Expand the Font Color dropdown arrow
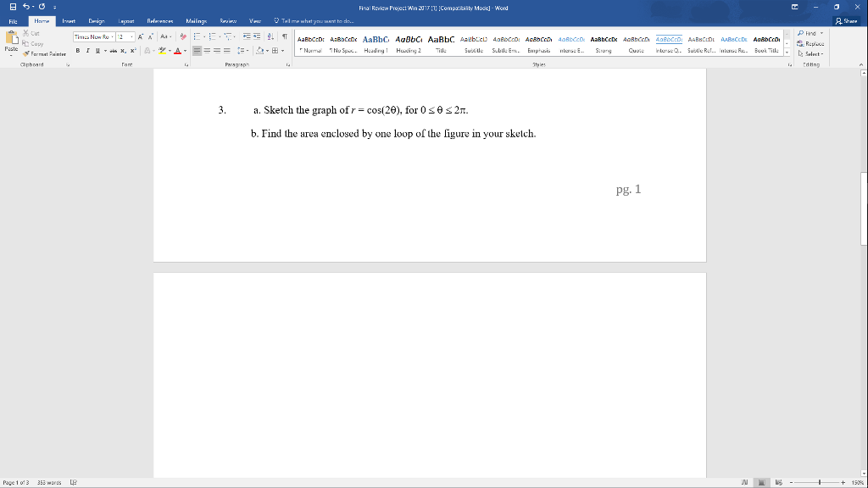 185,51
